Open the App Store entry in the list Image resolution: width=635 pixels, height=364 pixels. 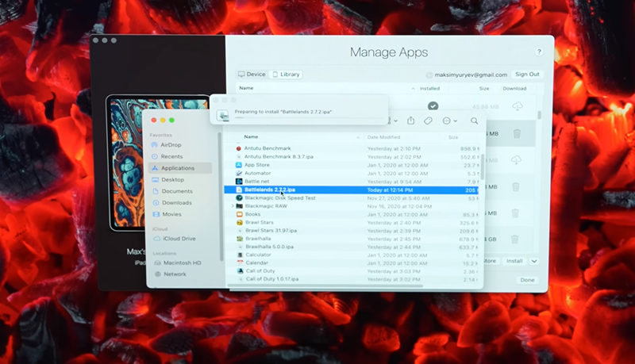pos(257,165)
